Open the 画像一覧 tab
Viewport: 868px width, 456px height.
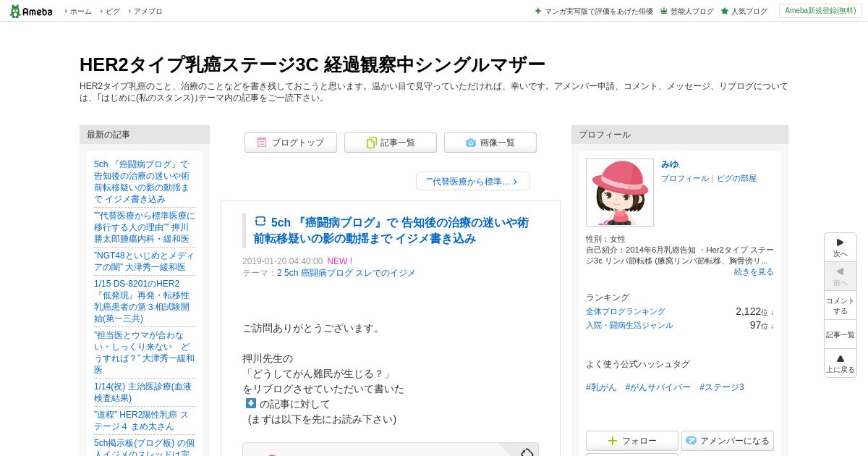coord(490,143)
